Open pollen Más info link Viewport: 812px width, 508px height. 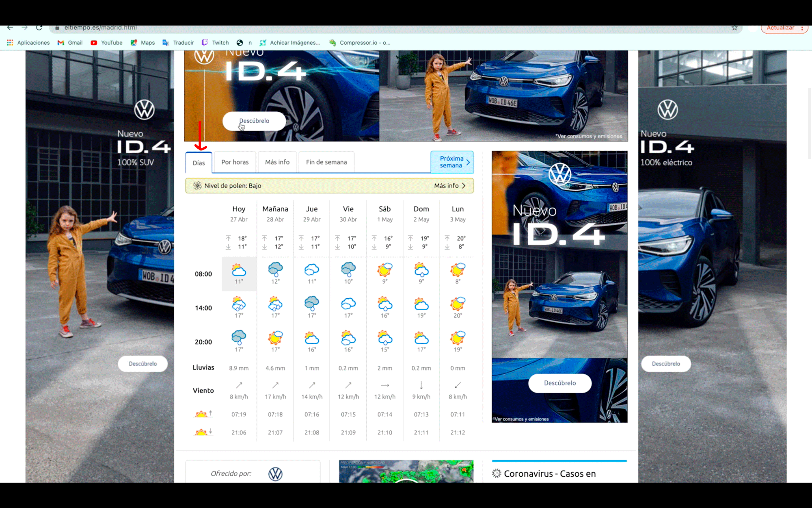point(450,186)
